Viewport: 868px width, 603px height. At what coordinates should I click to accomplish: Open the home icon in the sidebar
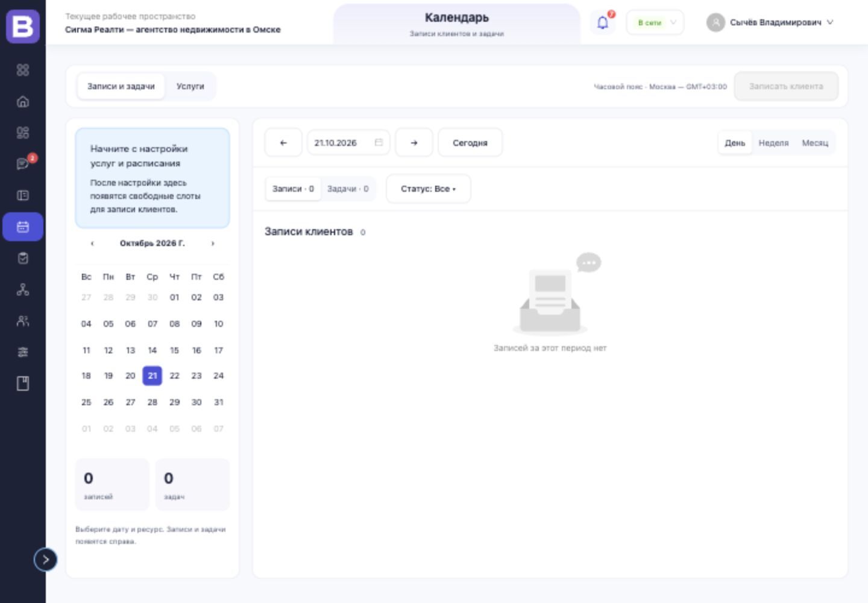coord(23,101)
